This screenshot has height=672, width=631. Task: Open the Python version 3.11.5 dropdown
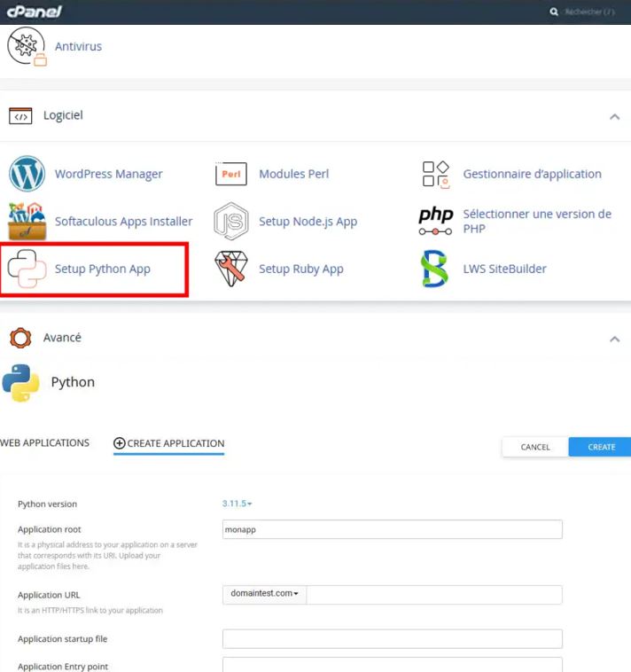pos(237,504)
